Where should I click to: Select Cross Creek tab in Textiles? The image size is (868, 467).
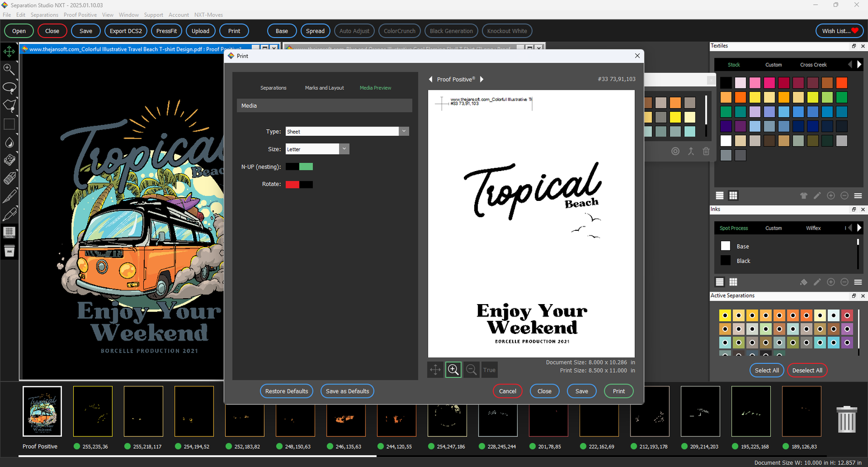pyautogui.click(x=813, y=65)
